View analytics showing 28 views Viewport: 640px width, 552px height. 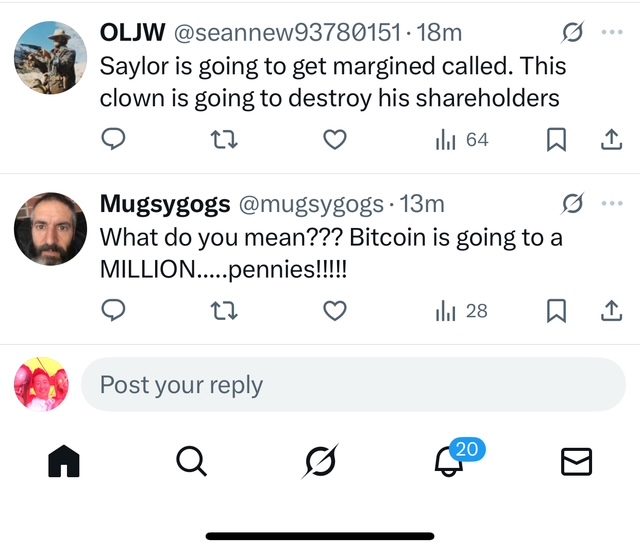pyautogui.click(x=462, y=311)
